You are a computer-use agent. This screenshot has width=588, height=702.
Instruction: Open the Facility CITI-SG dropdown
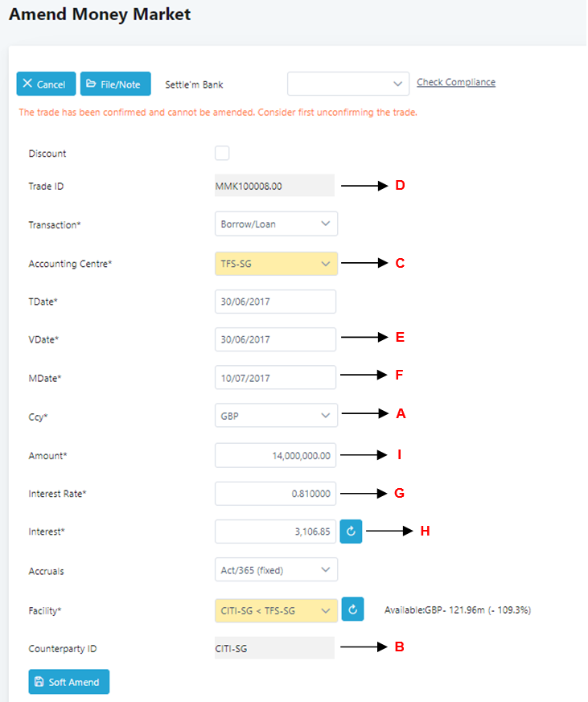(276, 610)
